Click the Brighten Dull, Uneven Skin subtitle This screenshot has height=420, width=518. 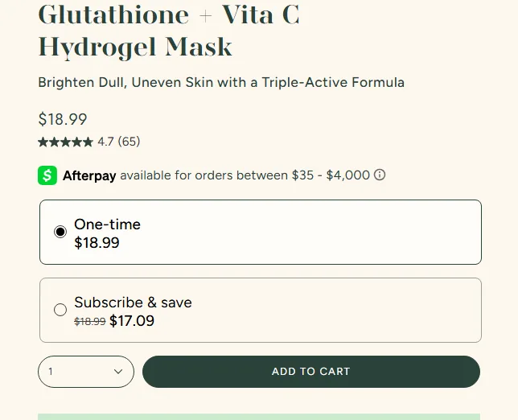click(221, 82)
